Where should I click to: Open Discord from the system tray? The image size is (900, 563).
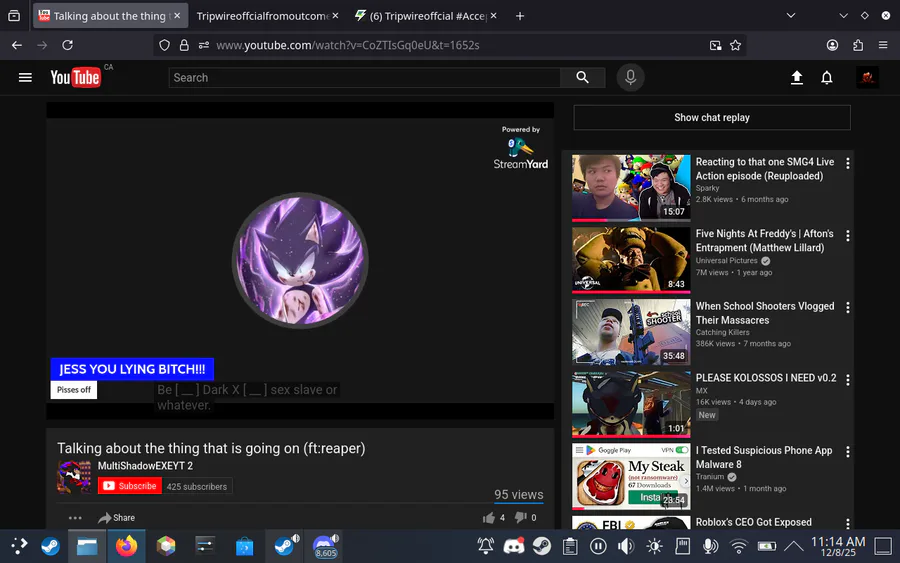pos(514,546)
